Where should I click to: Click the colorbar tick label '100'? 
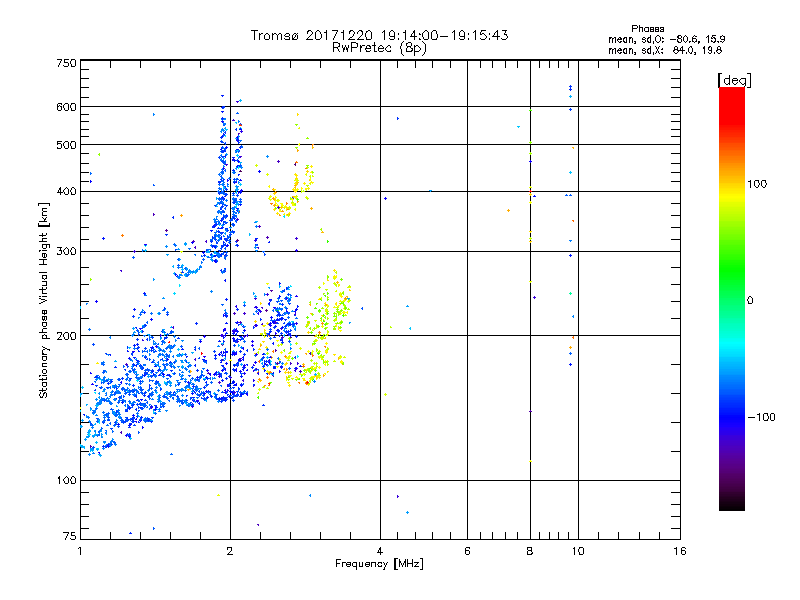point(757,184)
